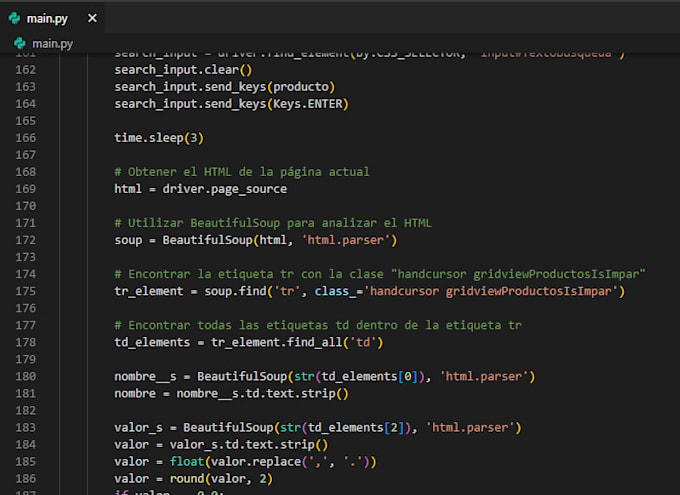The image size is (680, 495).
Task: Click on soup = BeautifulSoup(html, 'html.parser') line
Action: point(255,240)
